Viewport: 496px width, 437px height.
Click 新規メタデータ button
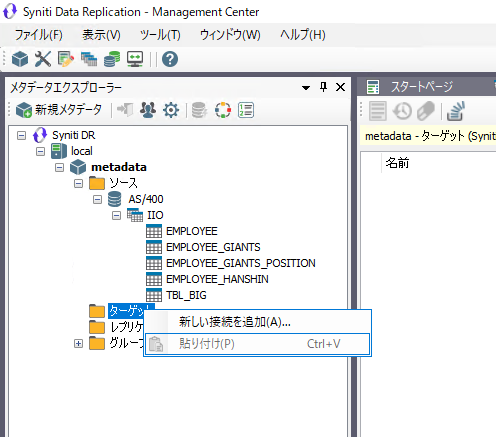59,110
